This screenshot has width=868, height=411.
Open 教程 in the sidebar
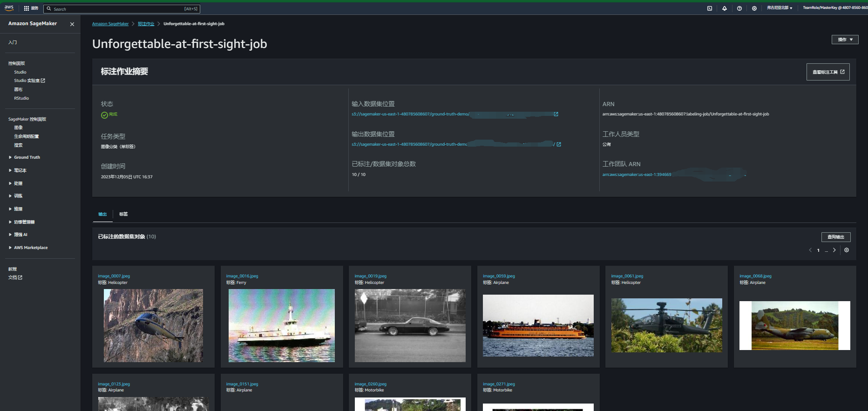coord(13,269)
